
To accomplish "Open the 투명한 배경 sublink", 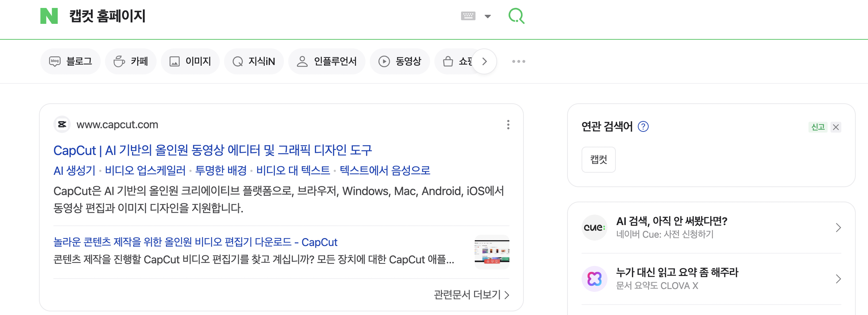I will [x=221, y=171].
